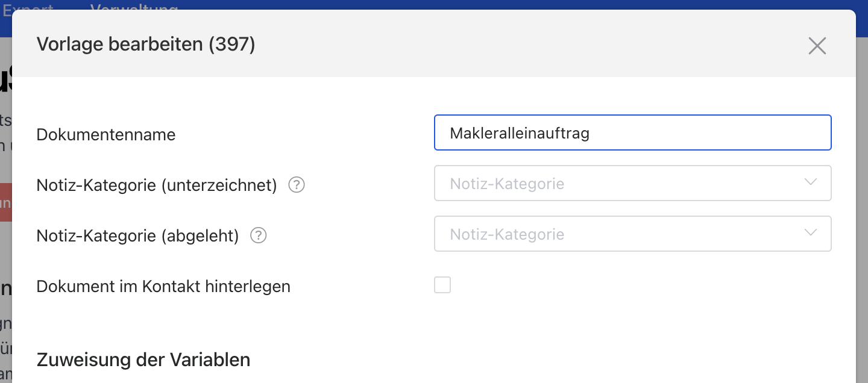Open the Export menu behind dialog
868x383 pixels.
28,8
